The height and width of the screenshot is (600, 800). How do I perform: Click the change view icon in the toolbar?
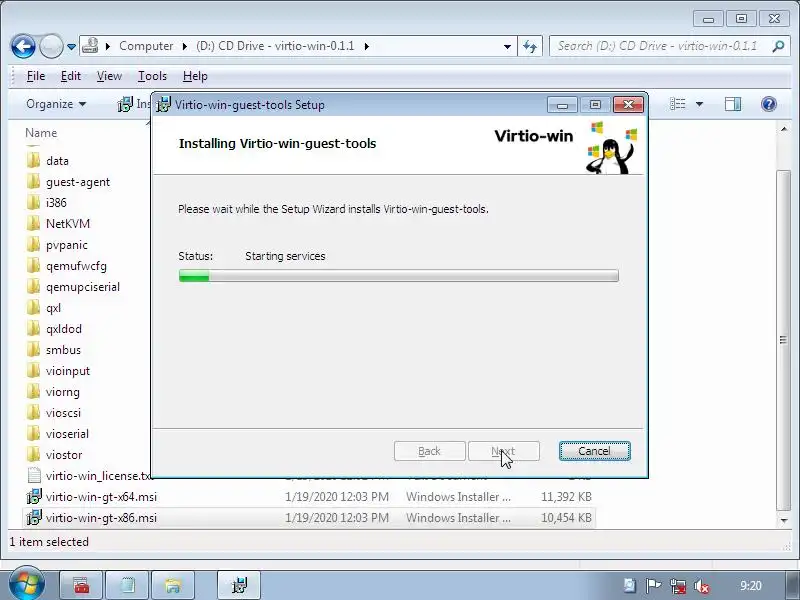coord(678,104)
